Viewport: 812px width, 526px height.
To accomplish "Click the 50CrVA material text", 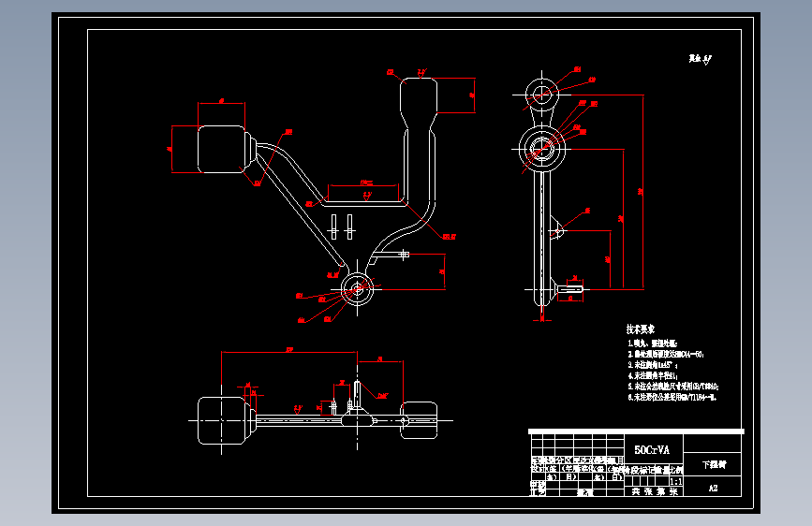I will (x=652, y=450).
